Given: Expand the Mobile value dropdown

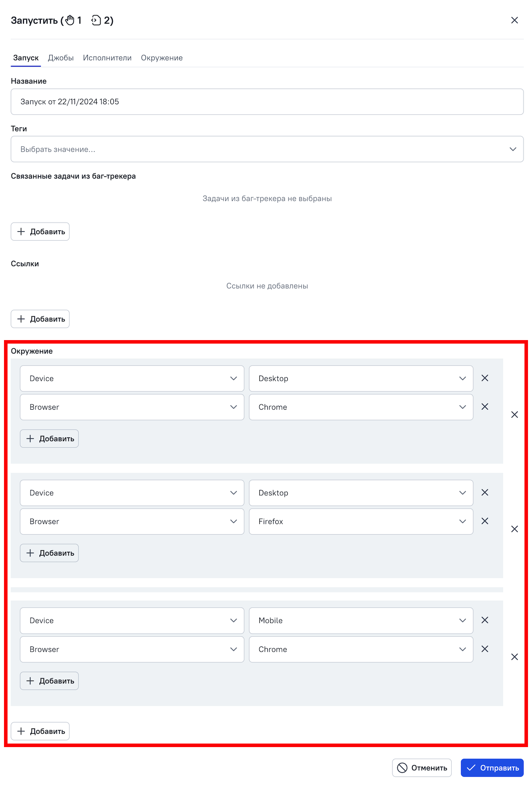Looking at the screenshot, I should pyautogui.click(x=361, y=620).
